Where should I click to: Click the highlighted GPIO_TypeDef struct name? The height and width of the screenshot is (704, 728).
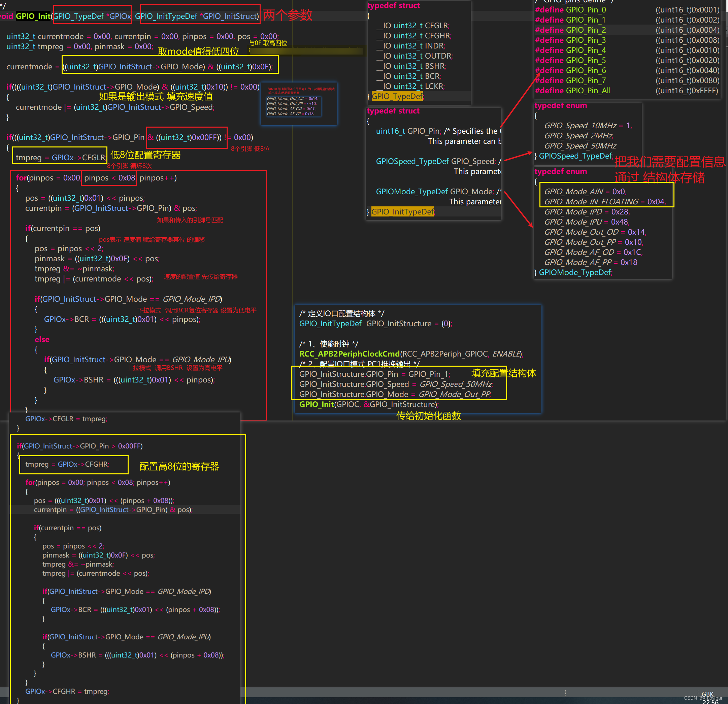[x=397, y=96]
